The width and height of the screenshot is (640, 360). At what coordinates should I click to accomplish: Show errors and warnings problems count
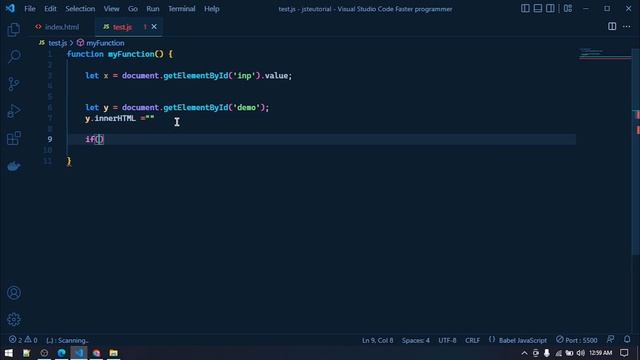coord(23,340)
